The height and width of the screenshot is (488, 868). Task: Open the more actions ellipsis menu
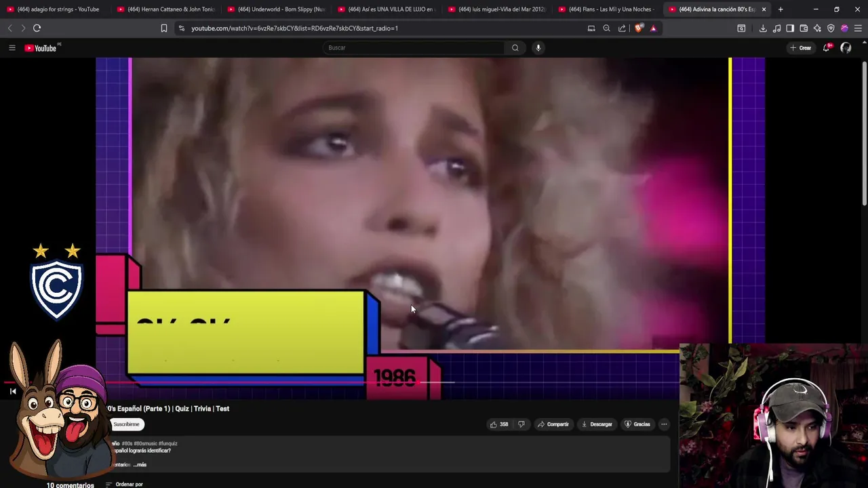[x=664, y=424]
